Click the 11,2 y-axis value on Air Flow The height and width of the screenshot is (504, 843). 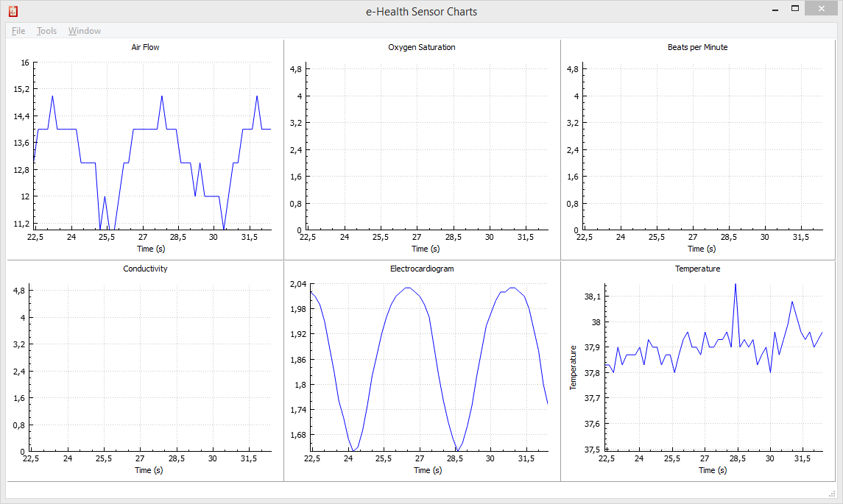(x=21, y=224)
